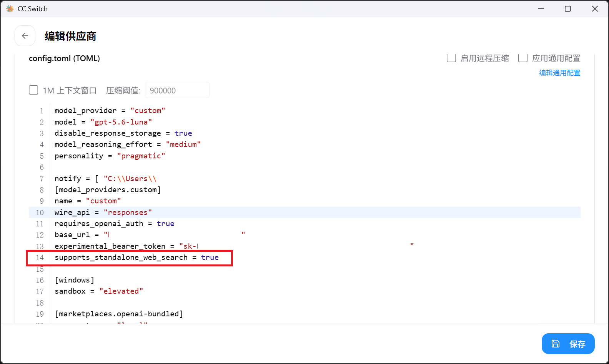Click line number 10 in the gutter
The width and height of the screenshot is (609, 364).
tap(40, 213)
